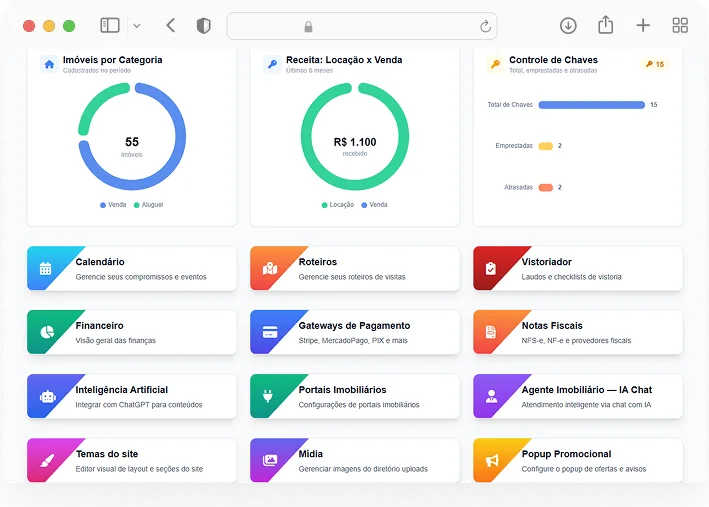Viewport: 709px width, 507px height.
Task: Open the Calendário module
Action: (132, 268)
